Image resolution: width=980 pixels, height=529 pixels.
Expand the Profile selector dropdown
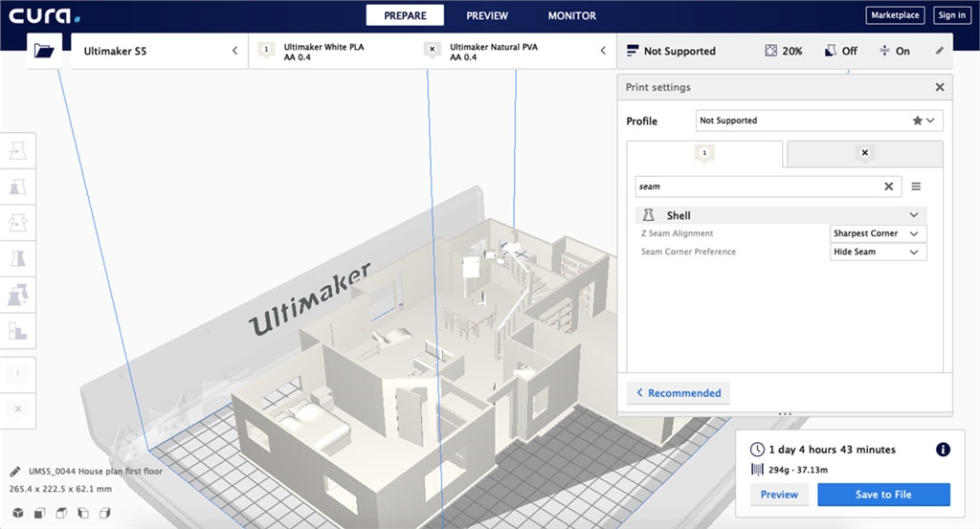pyautogui.click(x=818, y=121)
